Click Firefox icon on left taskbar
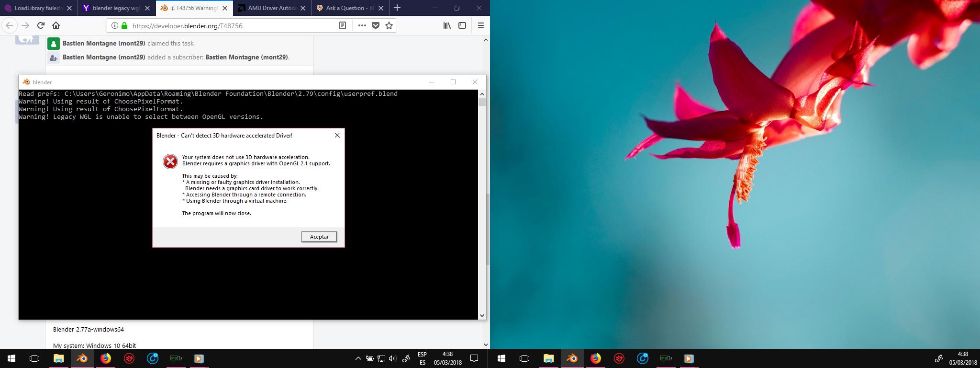Image resolution: width=980 pixels, height=368 pixels. [105, 358]
